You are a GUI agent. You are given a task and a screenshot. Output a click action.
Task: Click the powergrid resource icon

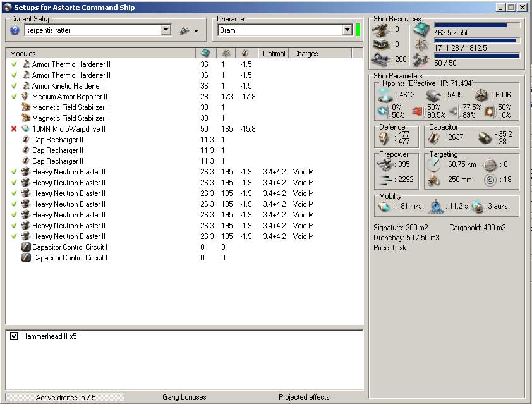click(421, 44)
